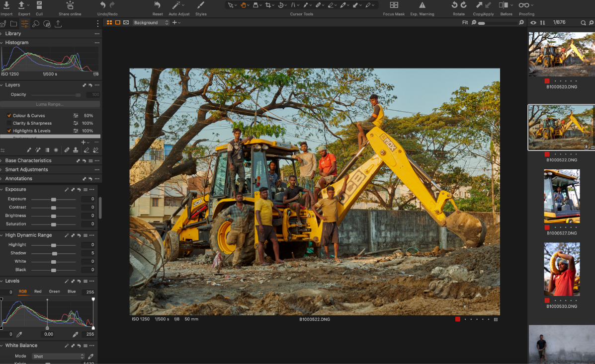Zoom in with the viewer magnifier plus
Viewport: 595px width, 364px height.
pos(521,22)
